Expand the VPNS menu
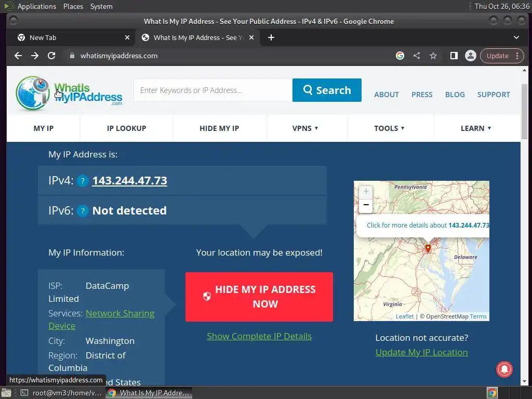The width and height of the screenshot is (532, 399). [x=305, y=128]
